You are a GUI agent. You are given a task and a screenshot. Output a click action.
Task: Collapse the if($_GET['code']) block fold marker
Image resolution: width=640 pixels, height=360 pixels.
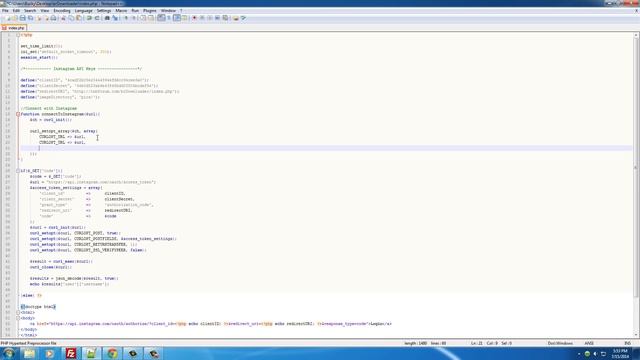[18, 171]
